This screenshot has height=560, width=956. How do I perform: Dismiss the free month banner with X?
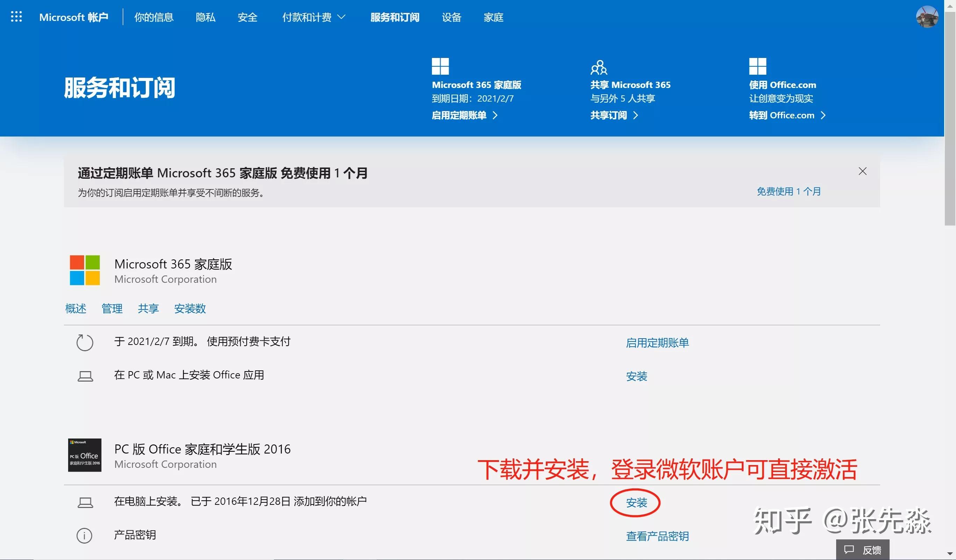click(863, 171)
